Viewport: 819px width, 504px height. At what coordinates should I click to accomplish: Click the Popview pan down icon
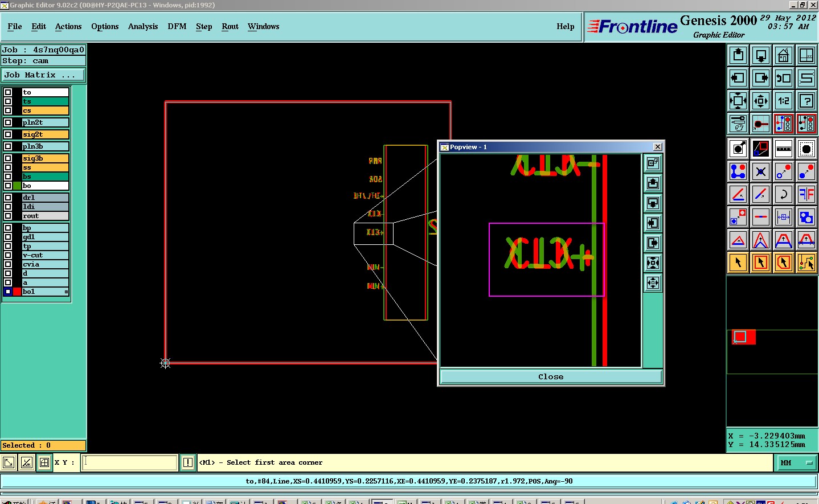pos(653,203)
